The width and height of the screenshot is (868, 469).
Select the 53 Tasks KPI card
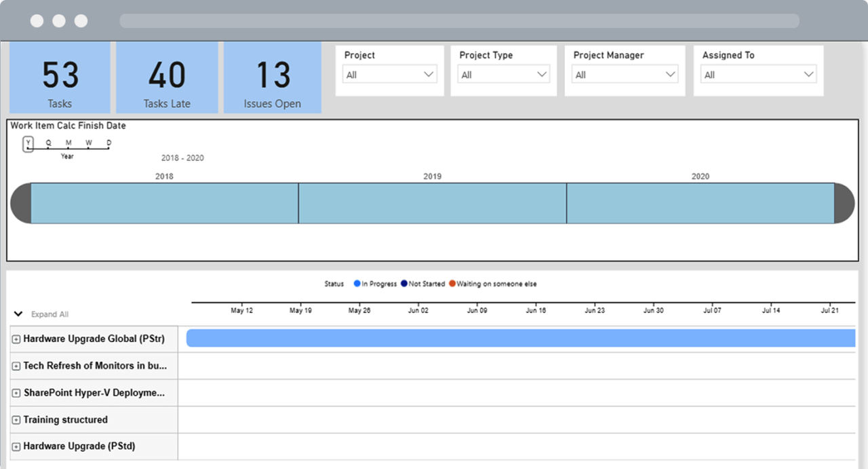(x=60, y=77)
